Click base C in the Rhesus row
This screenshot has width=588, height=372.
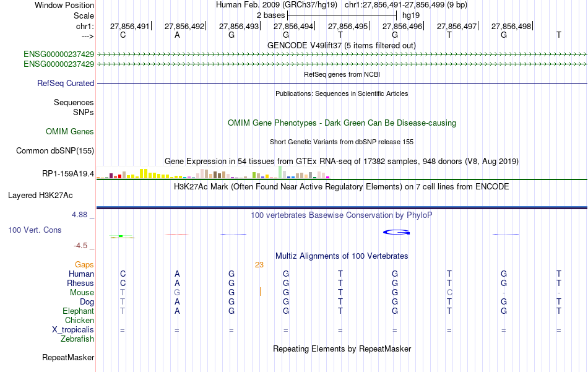click(x=123, y=283)
